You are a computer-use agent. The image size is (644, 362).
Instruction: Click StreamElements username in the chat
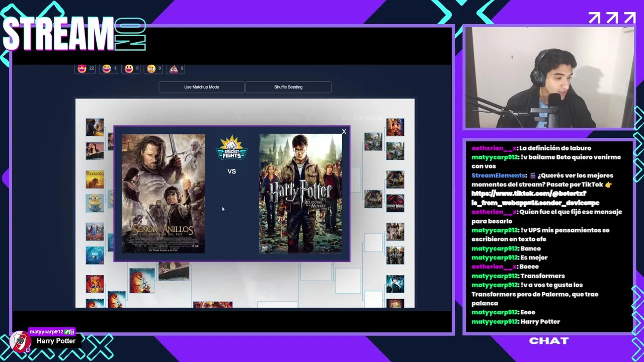point(499,175)
